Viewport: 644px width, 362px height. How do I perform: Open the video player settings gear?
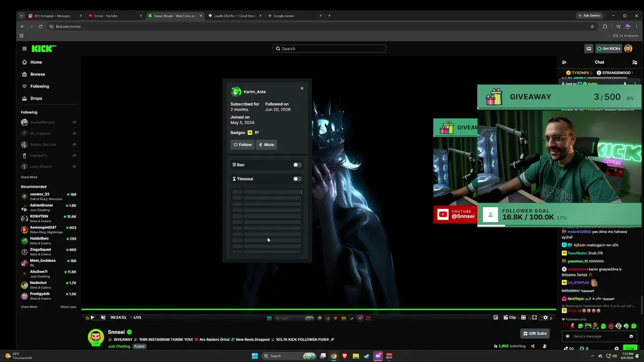545,318
